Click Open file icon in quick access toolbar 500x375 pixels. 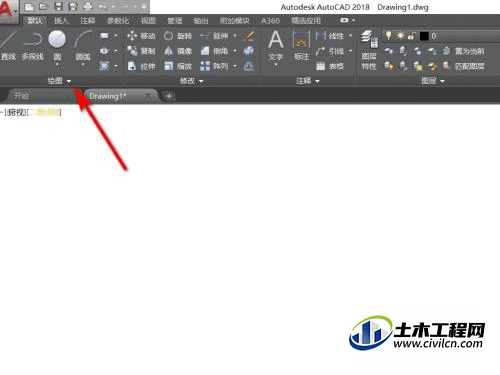coord(43,7)
